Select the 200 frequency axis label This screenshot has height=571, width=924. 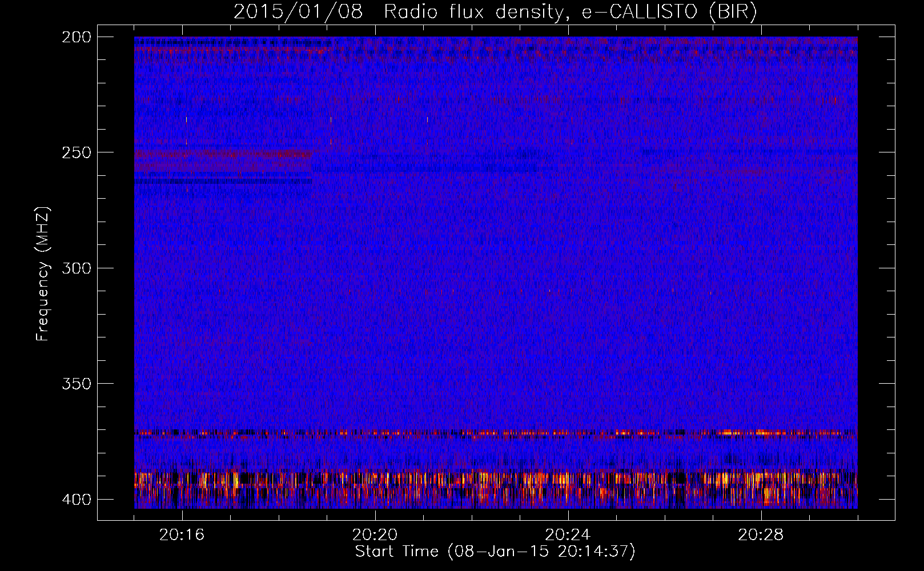(76, 37)
